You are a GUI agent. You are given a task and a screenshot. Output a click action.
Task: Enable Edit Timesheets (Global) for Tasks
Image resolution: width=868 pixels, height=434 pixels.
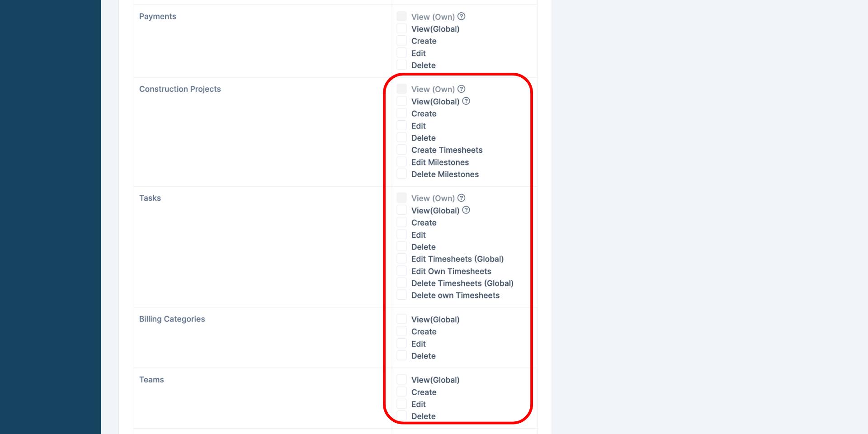(x=401, y=259)
